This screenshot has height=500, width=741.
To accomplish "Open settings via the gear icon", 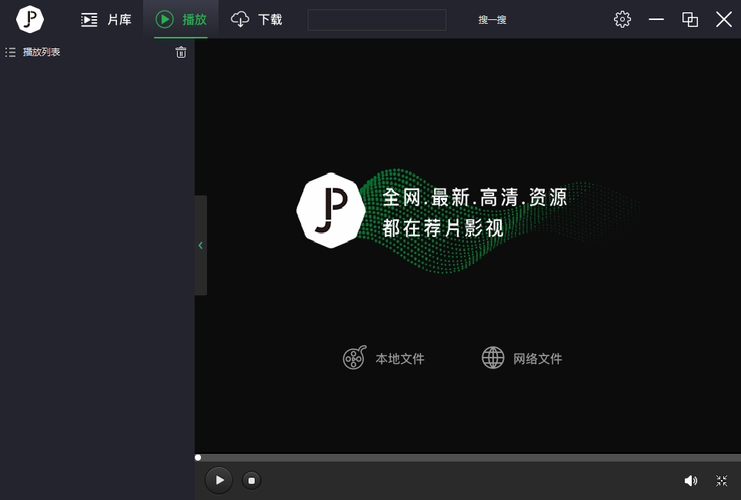I will 622,19.
